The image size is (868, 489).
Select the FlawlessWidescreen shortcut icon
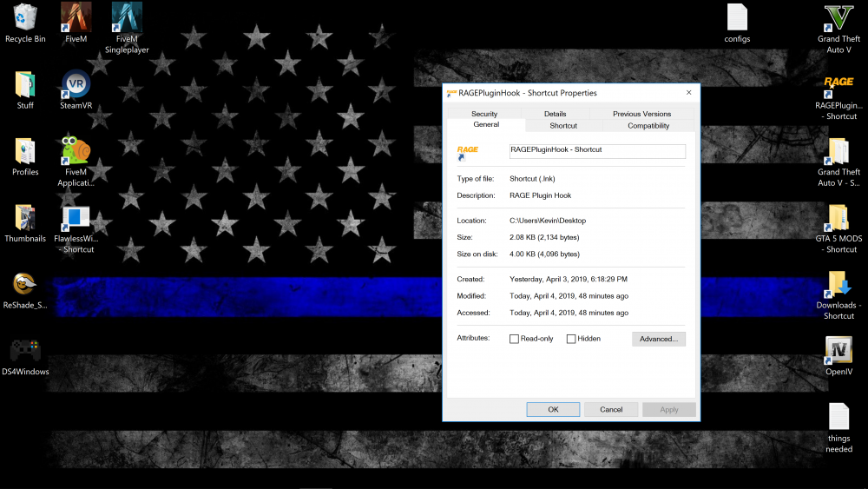click(76, 217)
